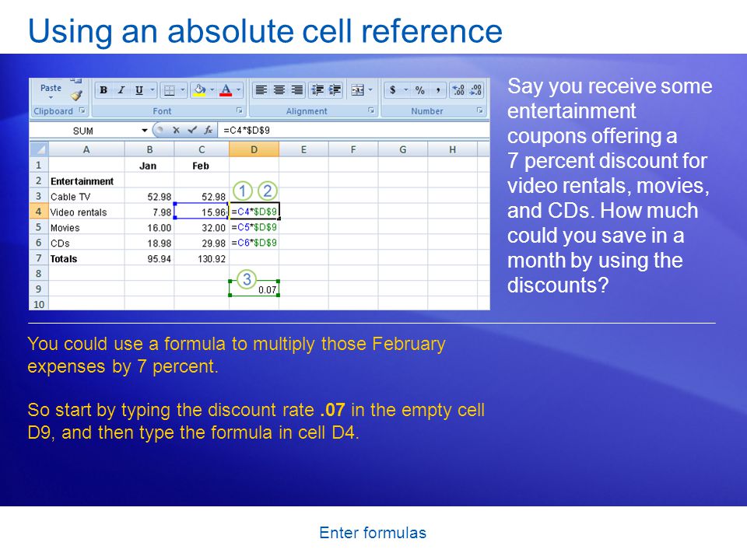The width and height of the screenshot is (747, 560).
Task: Click the Format Painter brush icon
Action: point(77,95)
